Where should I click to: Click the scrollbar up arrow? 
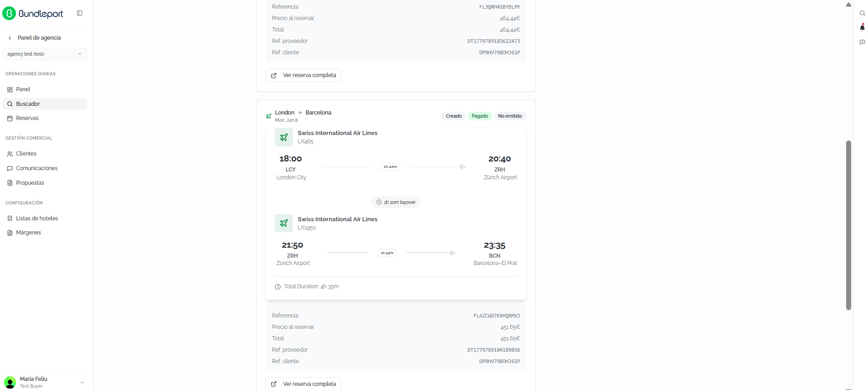coord(848,5)
